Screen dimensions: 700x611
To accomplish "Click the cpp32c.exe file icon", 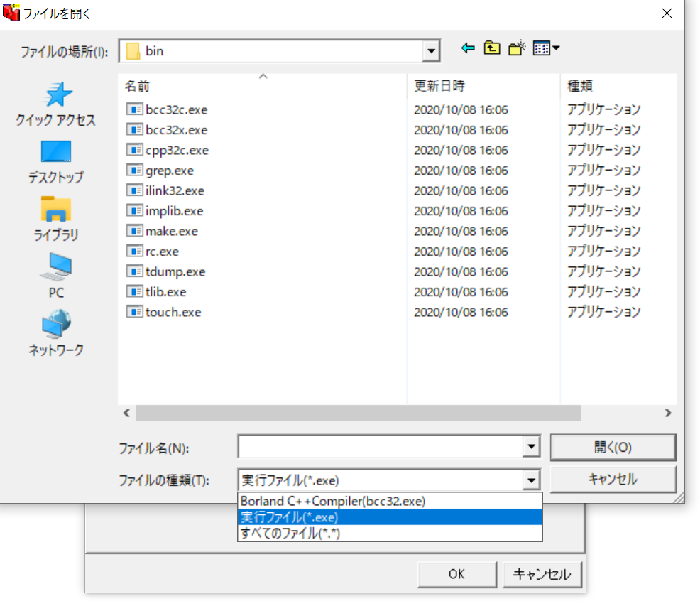I will tap(134, 150).
